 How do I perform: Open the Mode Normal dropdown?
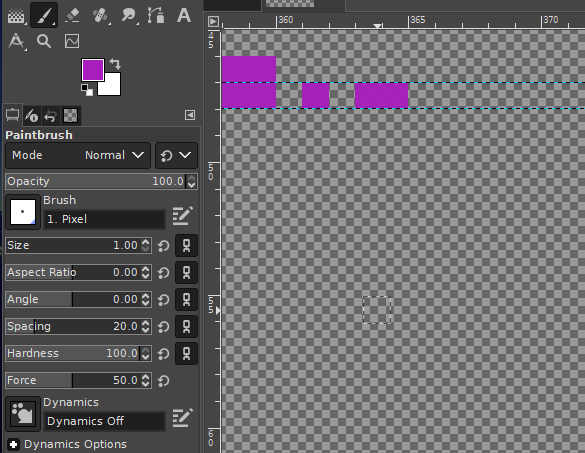coord(78,155)
